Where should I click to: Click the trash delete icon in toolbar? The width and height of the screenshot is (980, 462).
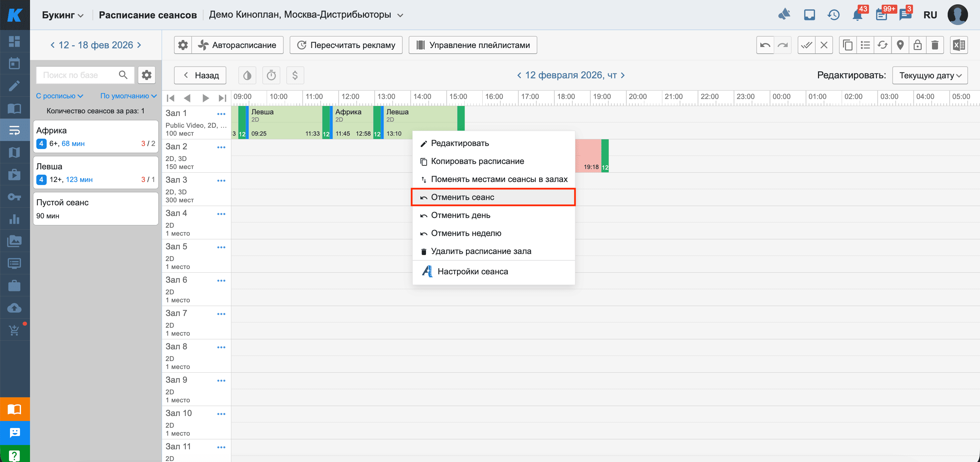[935, 45]
